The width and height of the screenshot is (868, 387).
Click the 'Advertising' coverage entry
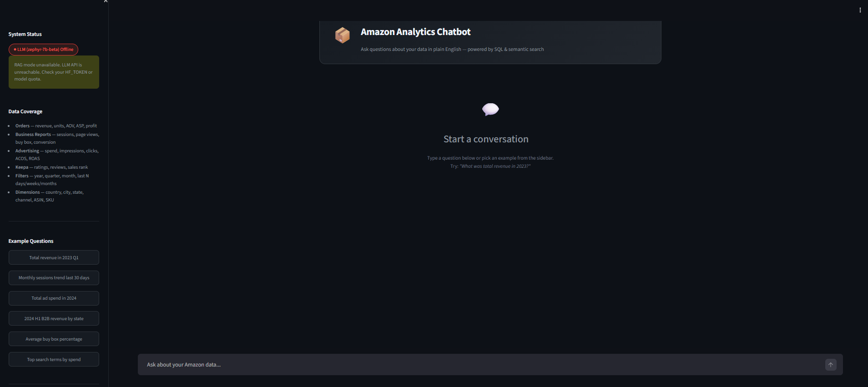pyautogui.click(x=57, y=155)
